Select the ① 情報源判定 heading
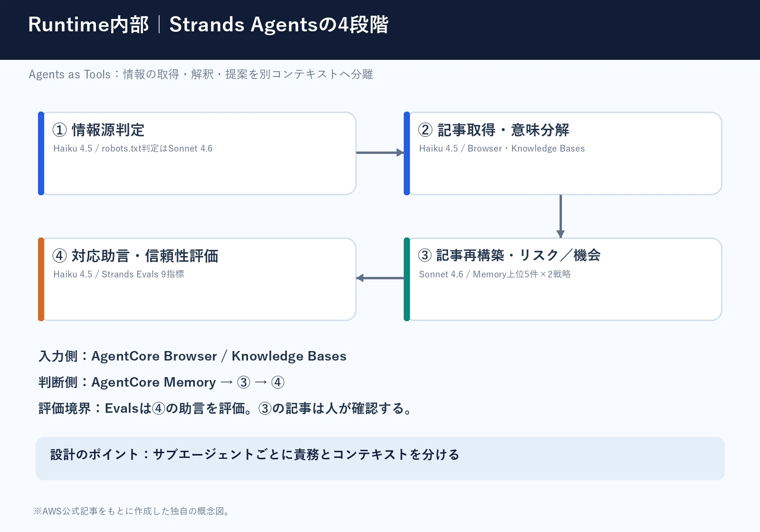Screen dimensions: 760x532 98,130
